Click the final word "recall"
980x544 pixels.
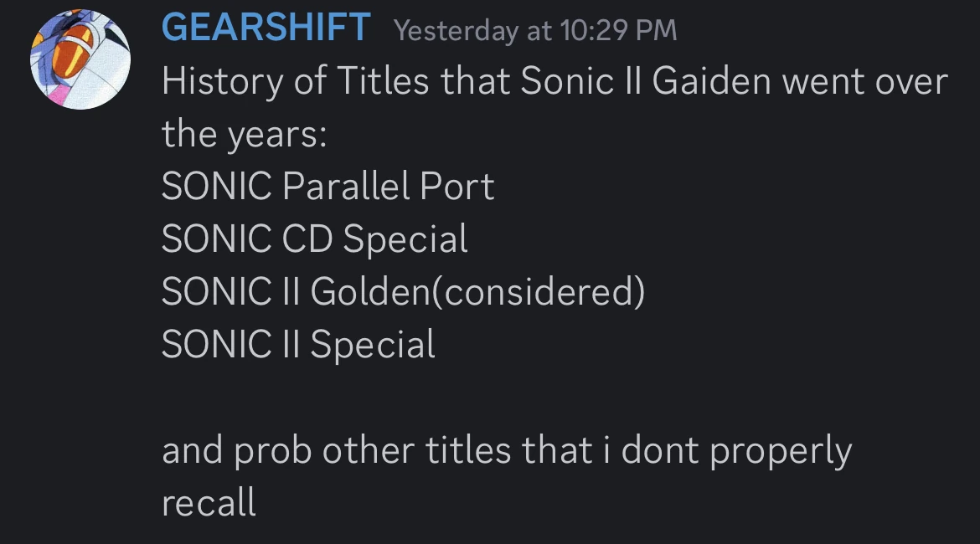[x=209, y=503]
